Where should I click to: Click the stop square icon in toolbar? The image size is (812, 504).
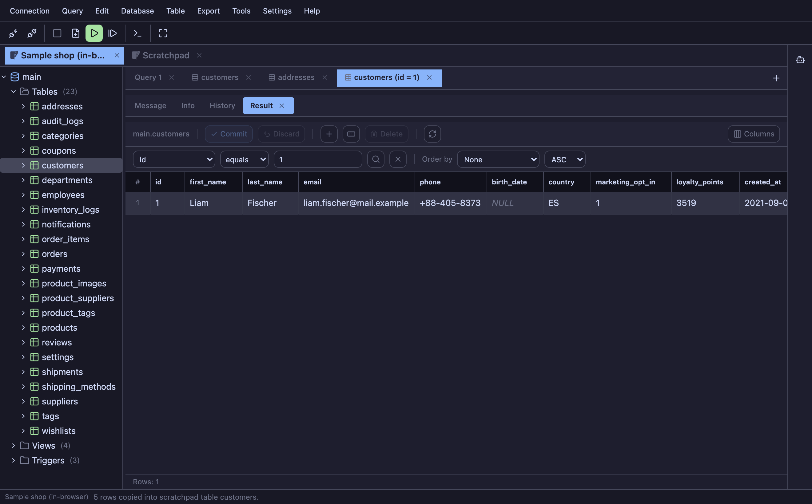click(x=57, y=33)
